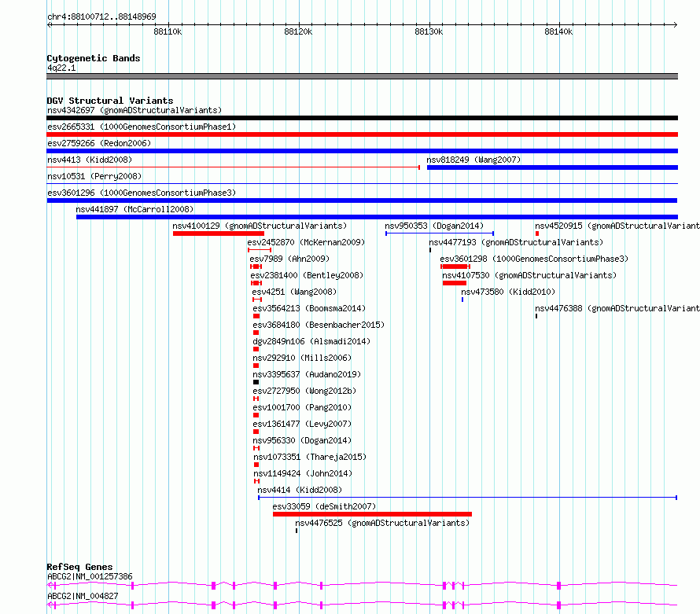This screenshot has width=700, height=614.
Task: Open variant nsv4413 (Kidd2008)
Action: [x=90, y=160]
